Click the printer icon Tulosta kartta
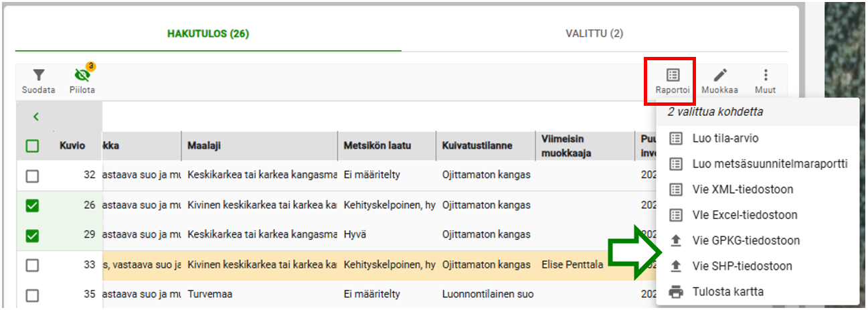 (x=676, y=292)
